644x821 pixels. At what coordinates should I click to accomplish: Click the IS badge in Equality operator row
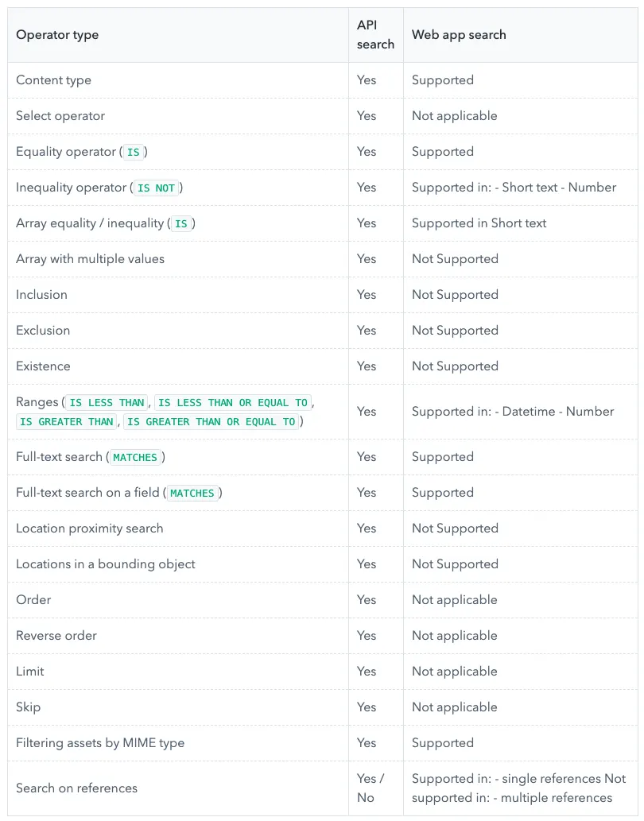pyautogui.click(x=133, y=153)
